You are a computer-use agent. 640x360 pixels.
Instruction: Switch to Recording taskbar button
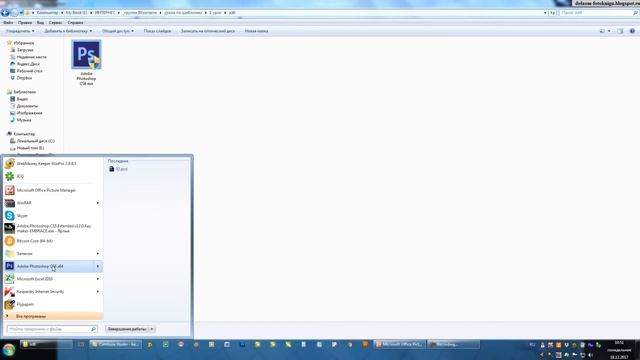pyautogui.click(x=453, y=344)
